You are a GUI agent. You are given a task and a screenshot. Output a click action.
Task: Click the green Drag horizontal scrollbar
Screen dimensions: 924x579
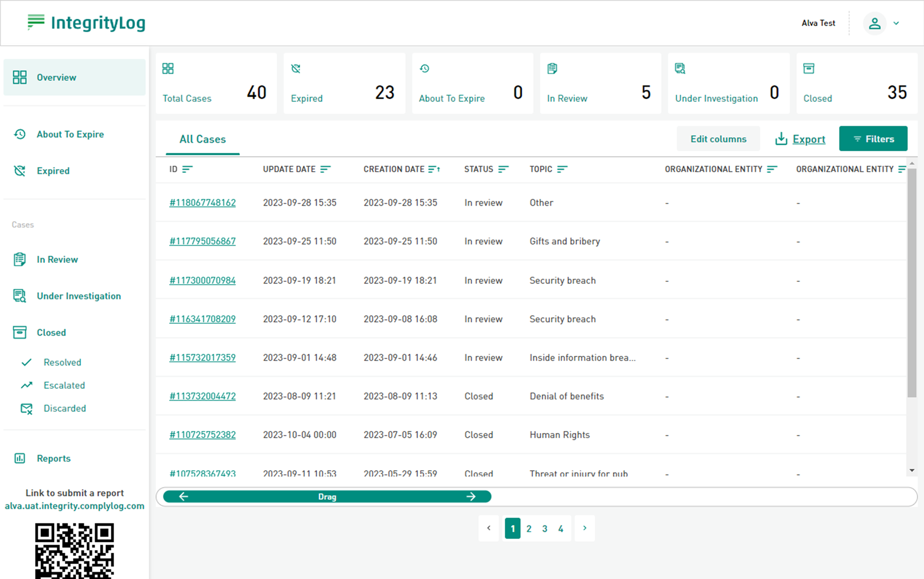[327, 497]
